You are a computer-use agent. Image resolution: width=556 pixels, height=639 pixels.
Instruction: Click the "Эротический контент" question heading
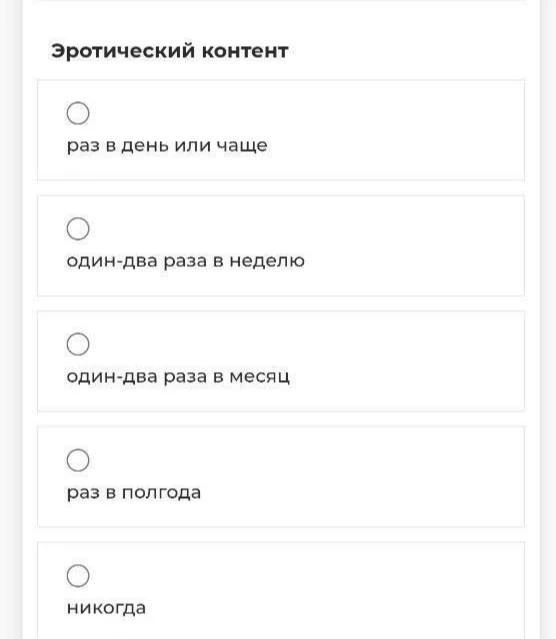coord(170,51)
